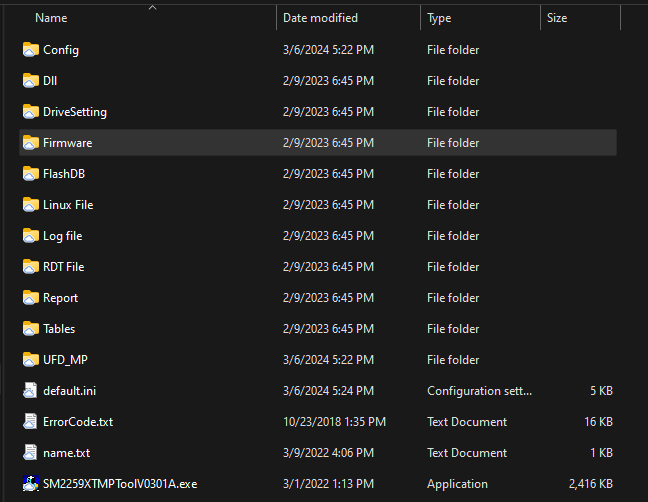648x502 pixels.
Task: Select the RDT File folder name
Action: coord(64,267)
